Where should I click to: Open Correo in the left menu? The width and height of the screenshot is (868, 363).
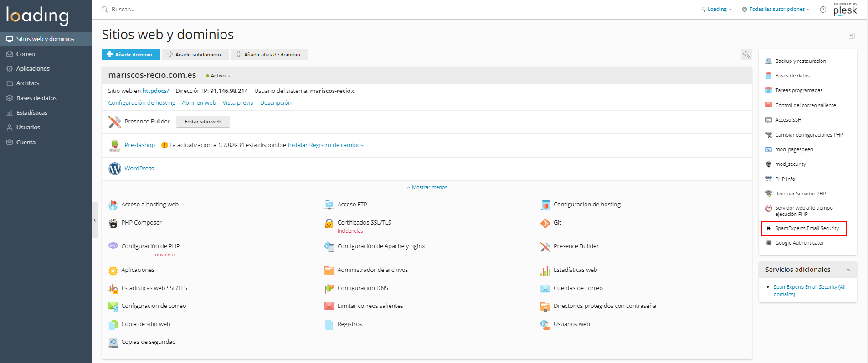(x=26, y=54)
